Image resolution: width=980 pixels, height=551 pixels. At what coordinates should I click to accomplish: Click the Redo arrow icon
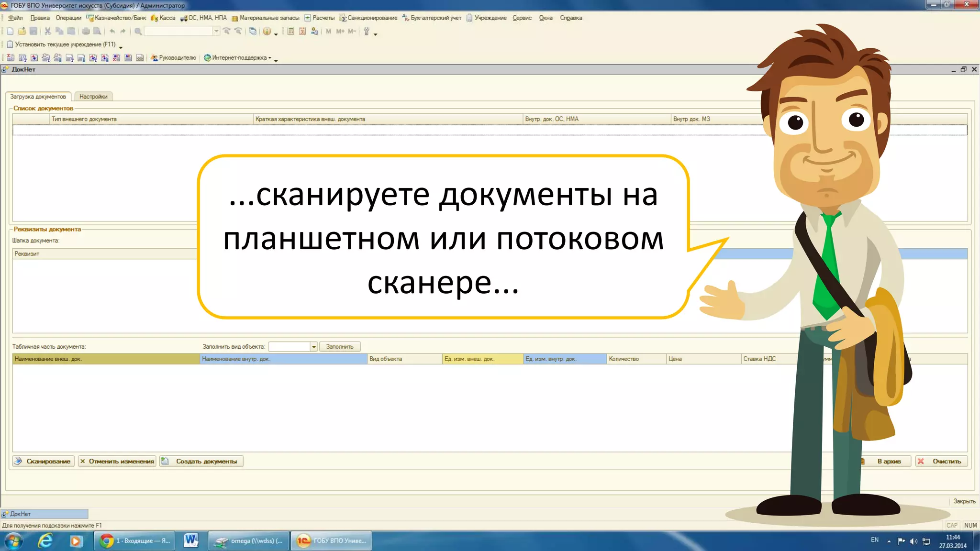[123, 31]
